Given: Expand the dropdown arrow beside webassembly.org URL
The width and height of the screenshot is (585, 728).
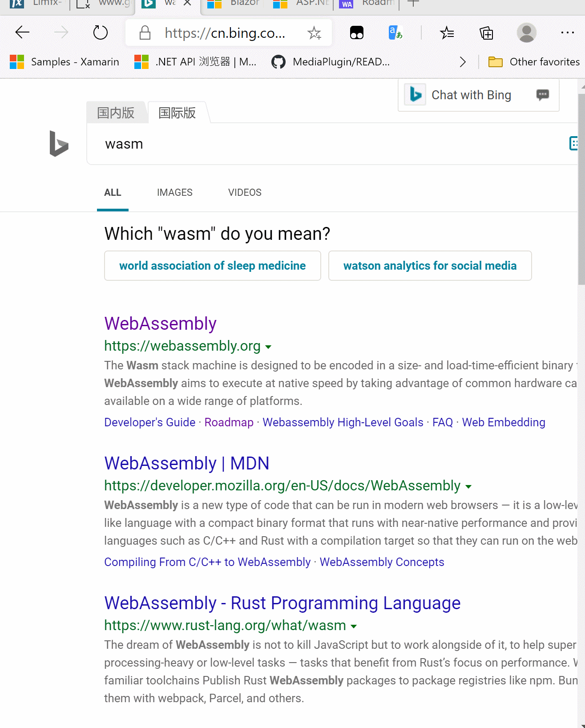Looking at the screenshot, I should (x=268, y=347).
